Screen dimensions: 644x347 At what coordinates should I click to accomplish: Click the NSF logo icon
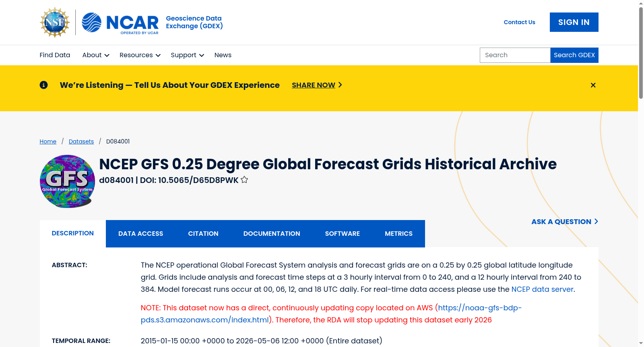(55, 22)
